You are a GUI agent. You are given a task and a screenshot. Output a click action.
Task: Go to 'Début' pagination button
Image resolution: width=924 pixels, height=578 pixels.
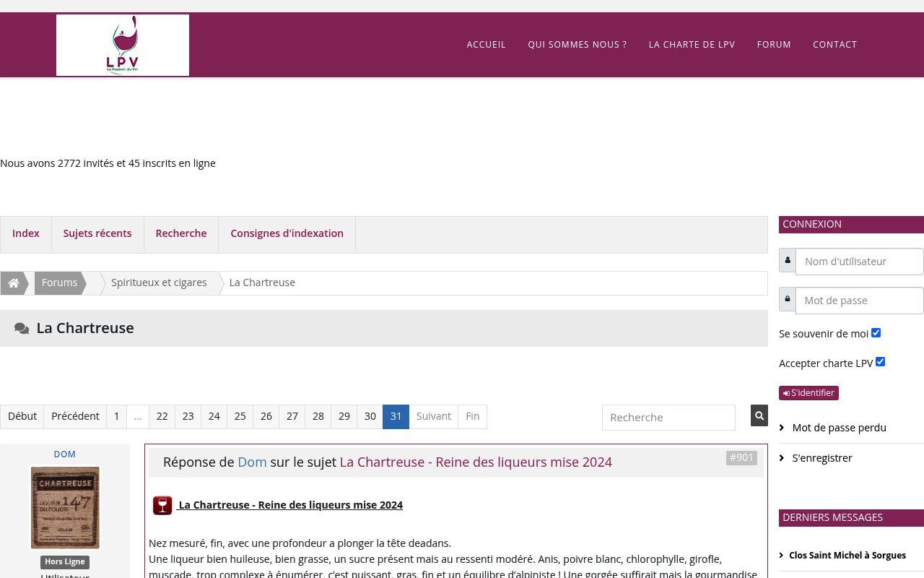[x=22, y=416]
